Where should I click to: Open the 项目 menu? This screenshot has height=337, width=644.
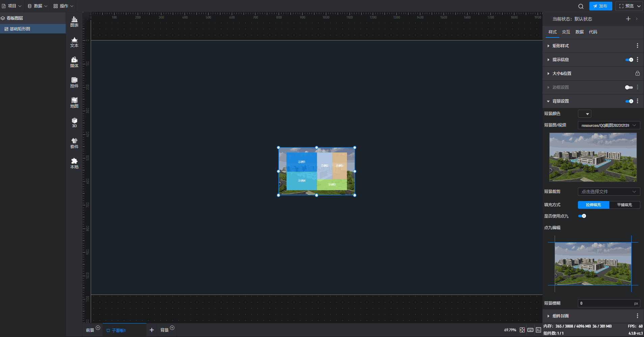pos(12,6)
